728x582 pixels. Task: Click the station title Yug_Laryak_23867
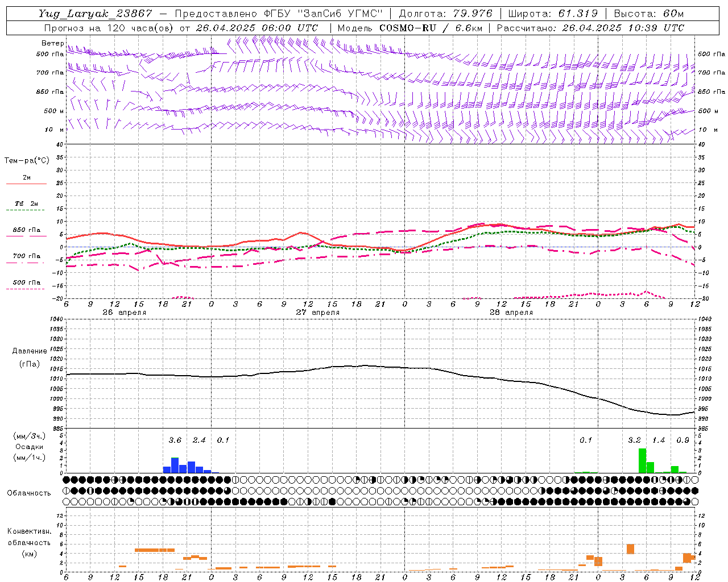point(96,14)
